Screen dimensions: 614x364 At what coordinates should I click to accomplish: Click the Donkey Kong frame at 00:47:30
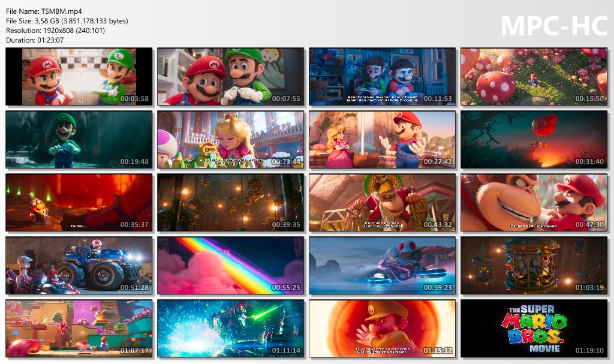(x=534, y=203)
